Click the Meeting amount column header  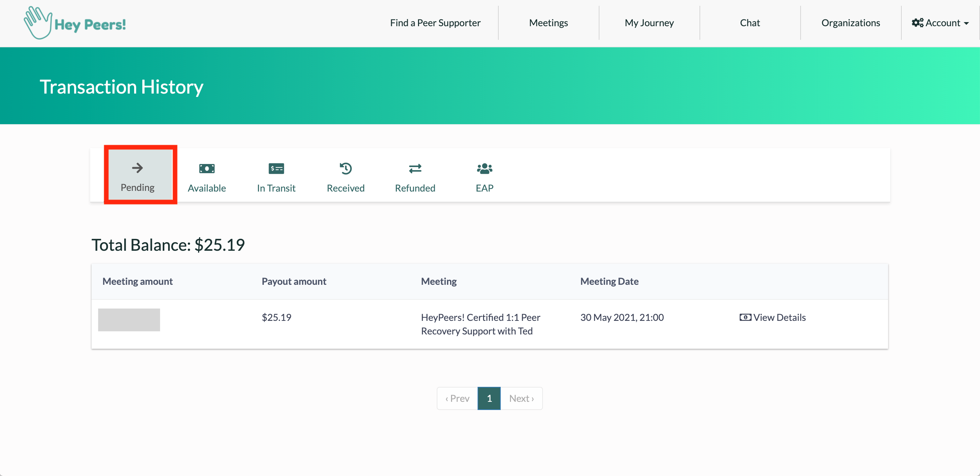click(137, 281)
